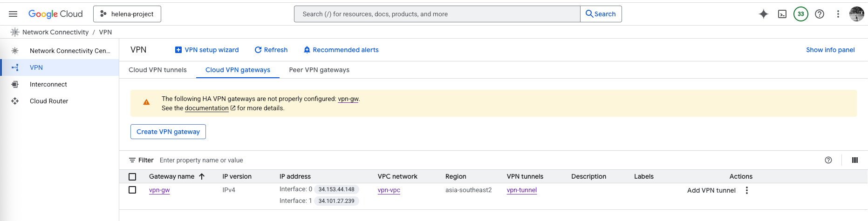Open the helena-project project picker
The image size is (868, 221).
coord(127,14)
